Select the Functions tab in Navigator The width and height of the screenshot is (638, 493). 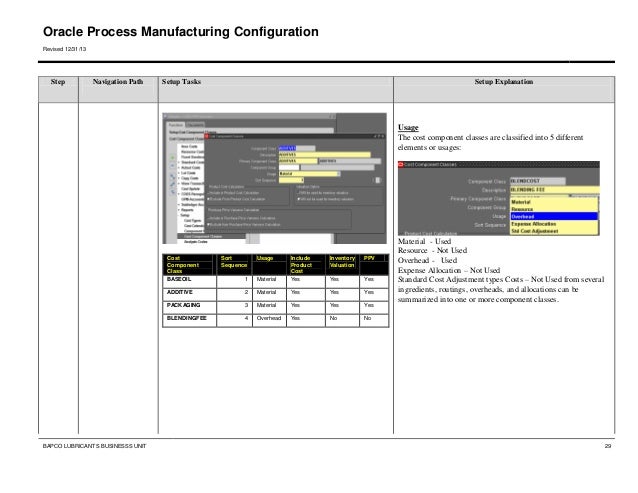(x=176, y=125)
